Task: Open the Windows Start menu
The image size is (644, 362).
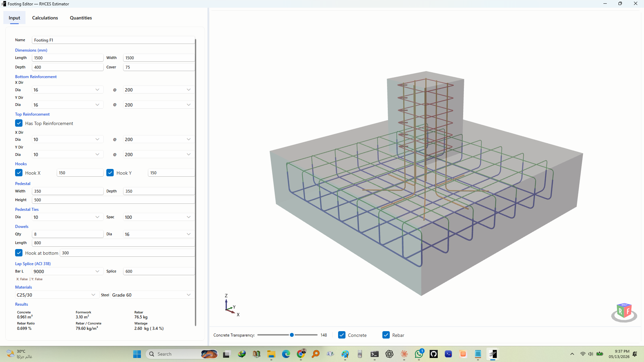Action: coord(137,354)
